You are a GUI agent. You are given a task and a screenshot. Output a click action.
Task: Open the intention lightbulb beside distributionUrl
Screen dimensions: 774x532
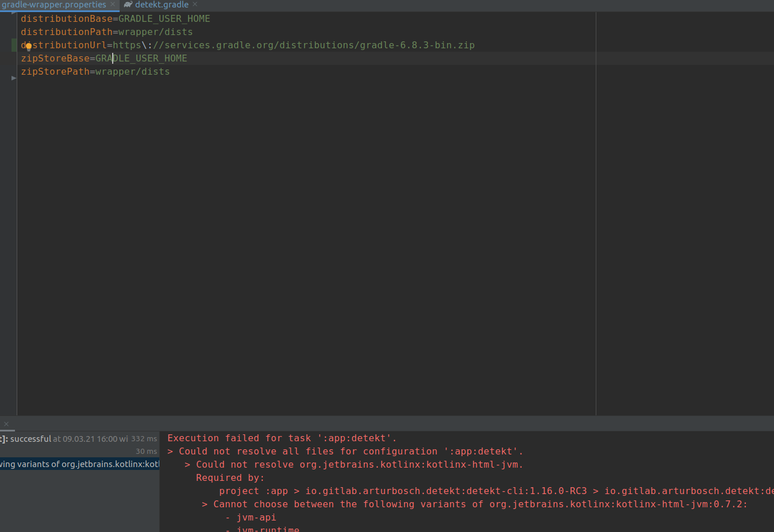[28, 45]
